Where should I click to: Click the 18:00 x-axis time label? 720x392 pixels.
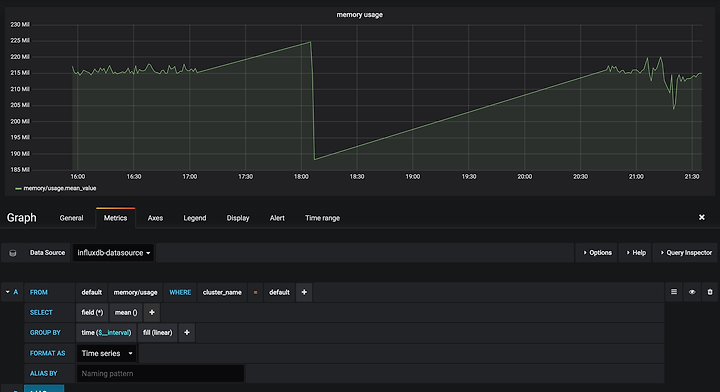tap(301, 176)
